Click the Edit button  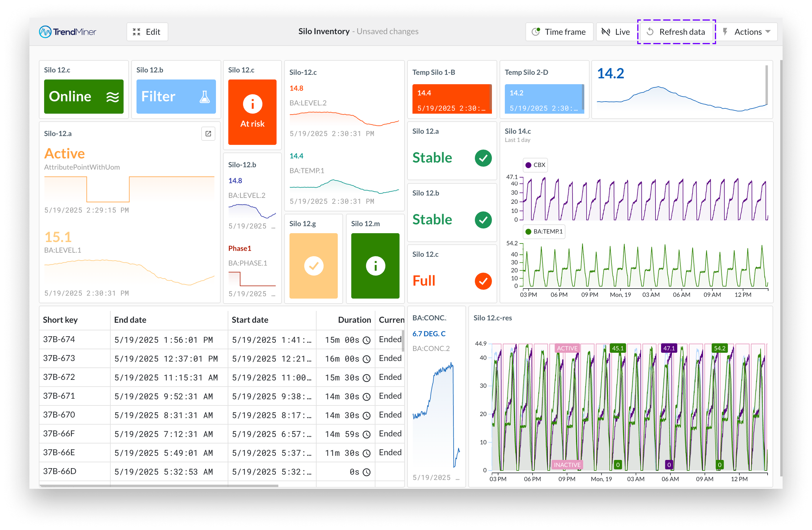[x=147, y=32]
